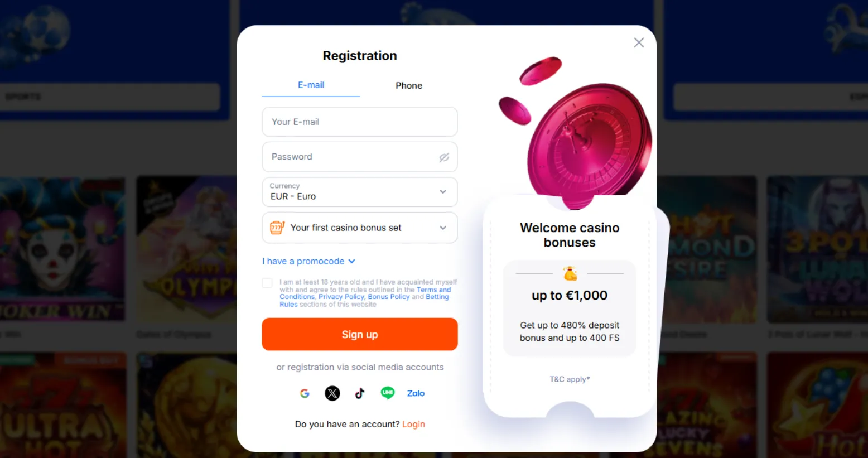This screenshot has width=868, height=458.
Task: Switch to the Phone tab
Action: point(409,85)
